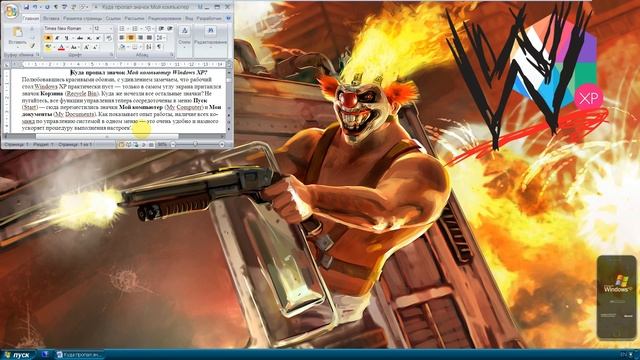Click the Editing (Редактирование) binoculars icon
Image resolution: width=640 pixels, height=360 pixels.
click(x=211, y=30)
